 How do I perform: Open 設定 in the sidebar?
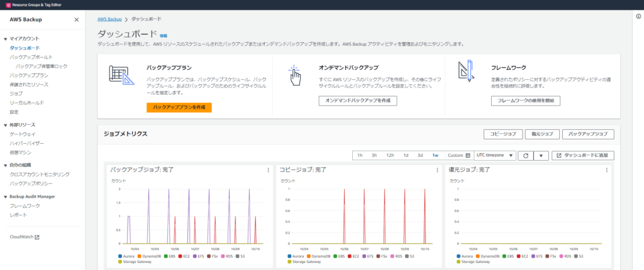coord(14,112)
